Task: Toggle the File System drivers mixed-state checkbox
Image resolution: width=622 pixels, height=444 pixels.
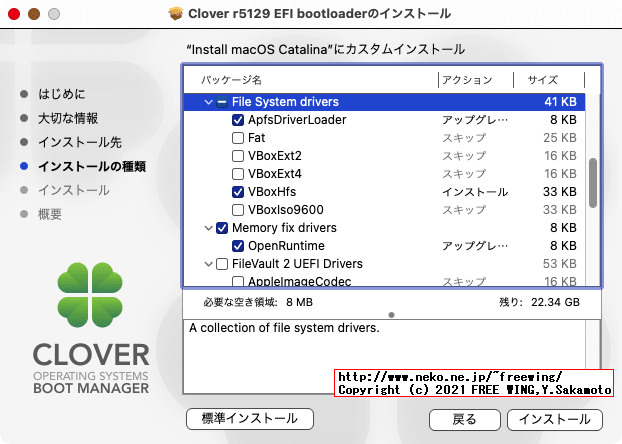Action: click(x=222, y=102)
